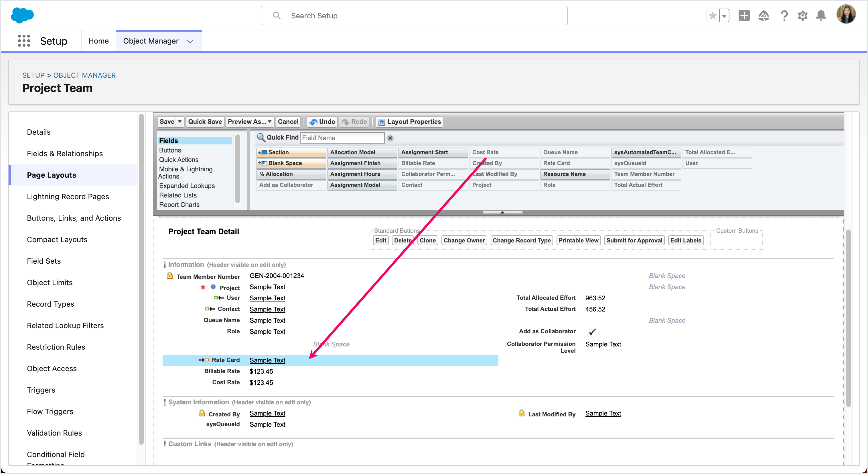Clear the Quick Find field with the x icon
Screen dimensions: 868x474
pos(390,138)
